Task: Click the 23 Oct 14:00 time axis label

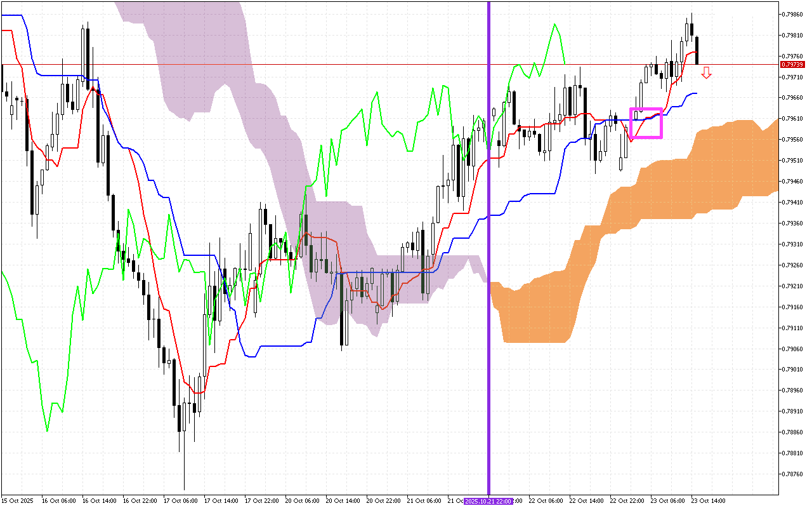Action: pos(709,501)
